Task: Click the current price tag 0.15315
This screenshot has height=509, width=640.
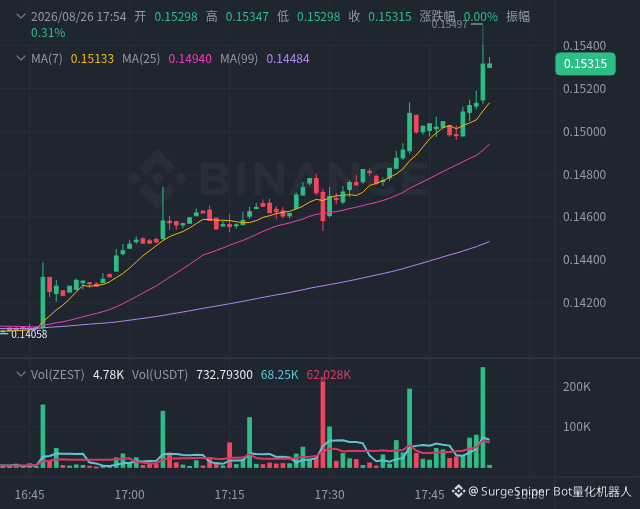Action: 585,64
